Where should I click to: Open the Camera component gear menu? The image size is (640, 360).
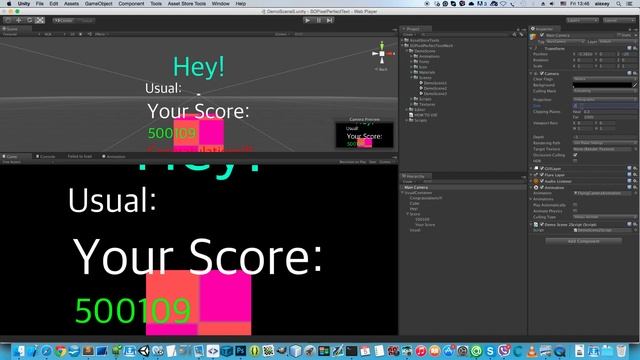tap(635, 73)
